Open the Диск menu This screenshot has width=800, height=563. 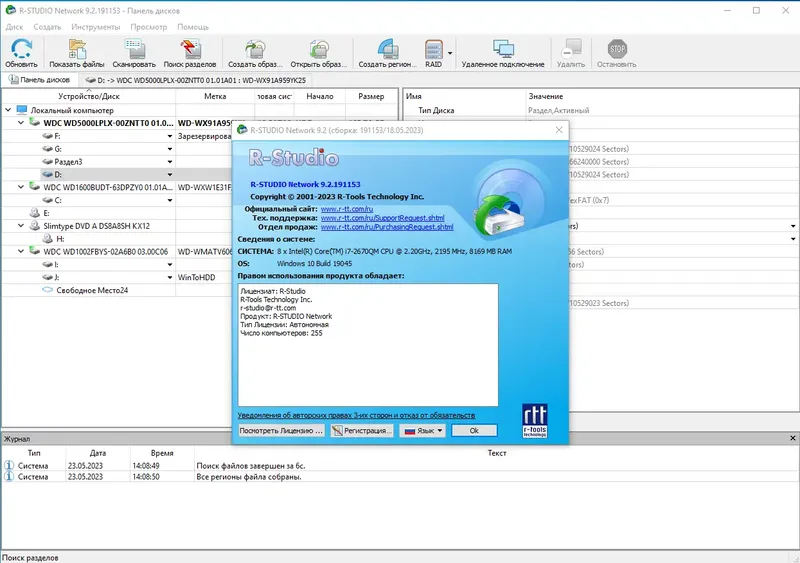(14, 27)
